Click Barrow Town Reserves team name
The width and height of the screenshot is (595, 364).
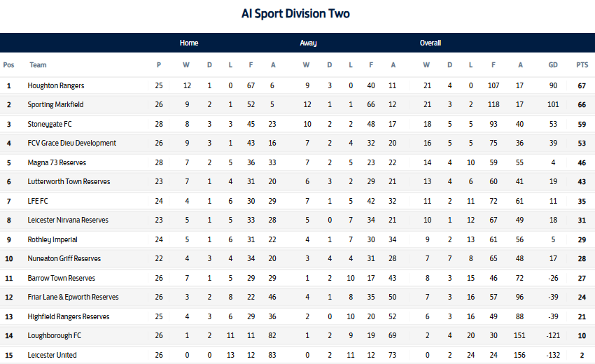[x=62, y=278]
